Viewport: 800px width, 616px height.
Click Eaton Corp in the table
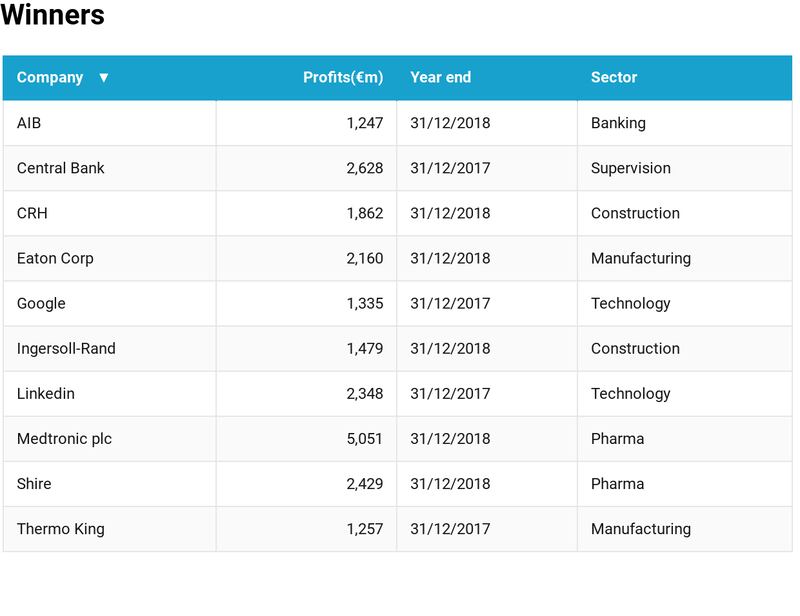tap(55, 258)
